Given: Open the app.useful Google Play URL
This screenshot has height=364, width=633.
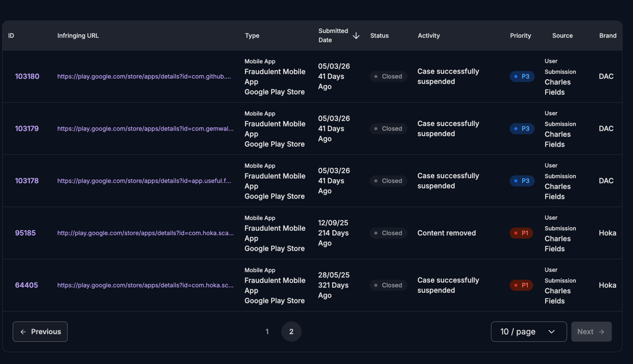Looking at the screenshot, I should point(144,181).
